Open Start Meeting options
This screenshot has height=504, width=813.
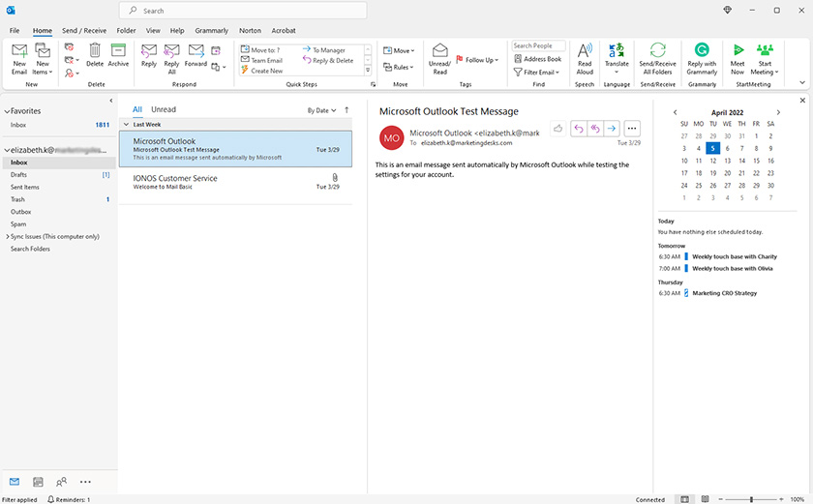pos(765,59)
